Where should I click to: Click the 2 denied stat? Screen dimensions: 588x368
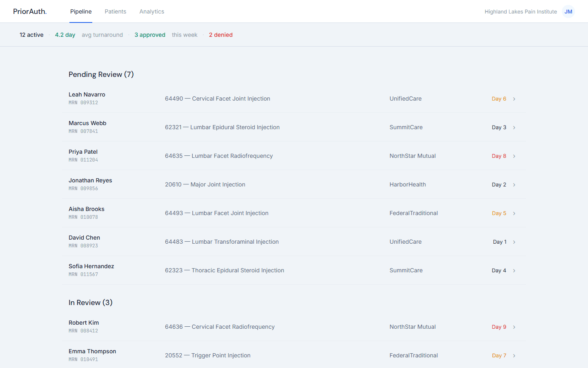pyautogui.click(x=221, y=35)
